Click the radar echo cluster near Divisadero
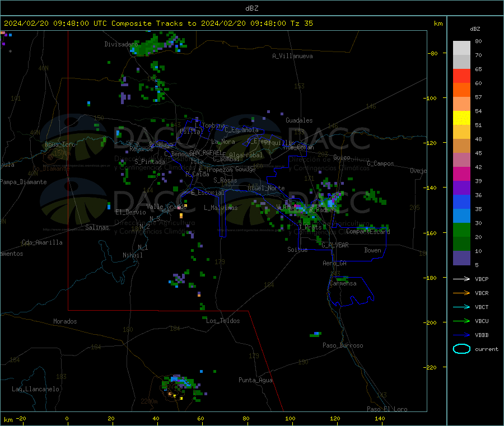This screenshot has height=426, width=504. pos(157,45)
